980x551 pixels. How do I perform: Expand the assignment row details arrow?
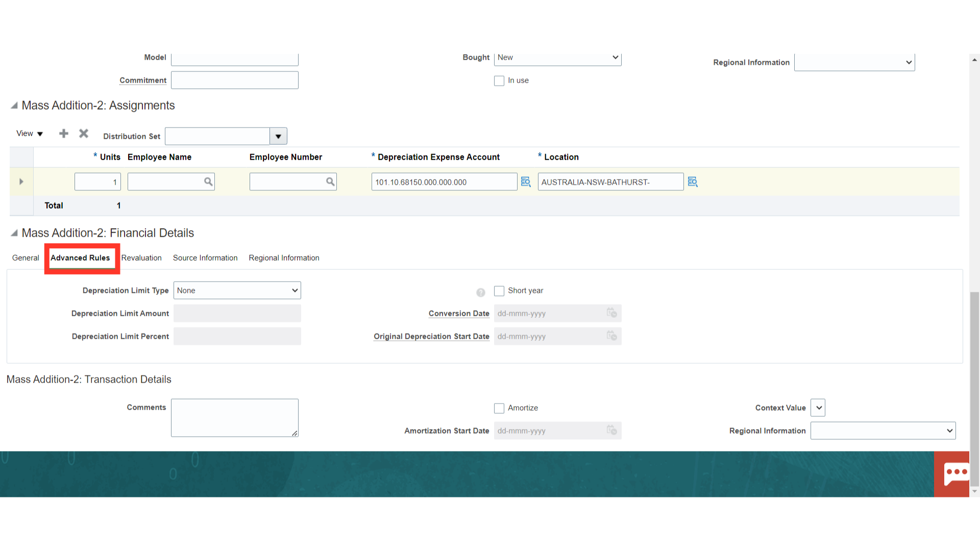coord(21,182)
